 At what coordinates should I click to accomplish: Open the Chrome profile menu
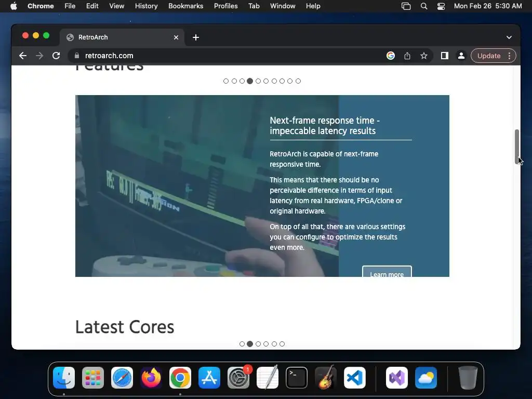(x=461, y=56)
